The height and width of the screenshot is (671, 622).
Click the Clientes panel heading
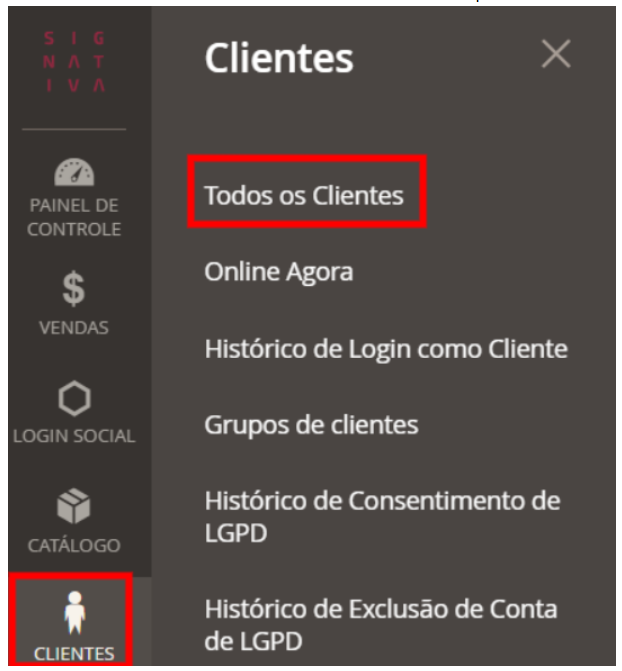pyautogui.click(x=279, y=58)
